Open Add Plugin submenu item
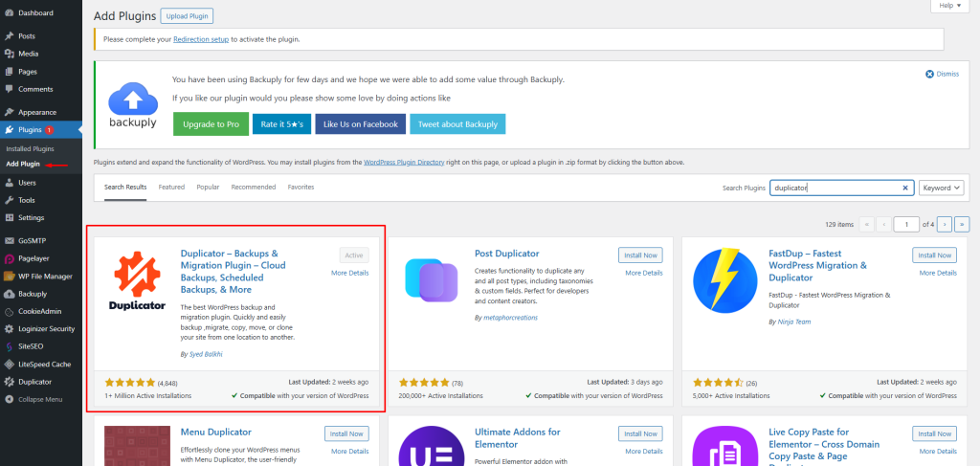 (x=23, y=165)
